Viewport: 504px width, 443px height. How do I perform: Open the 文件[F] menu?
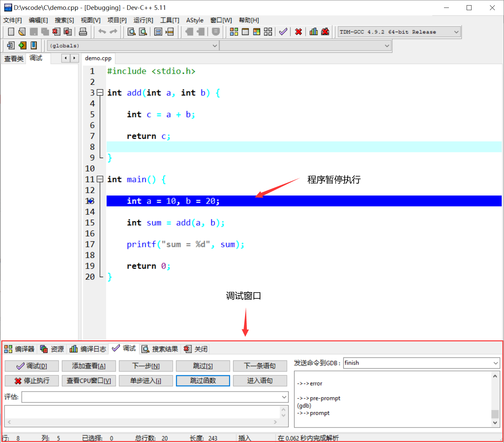[x=12, y=20]
